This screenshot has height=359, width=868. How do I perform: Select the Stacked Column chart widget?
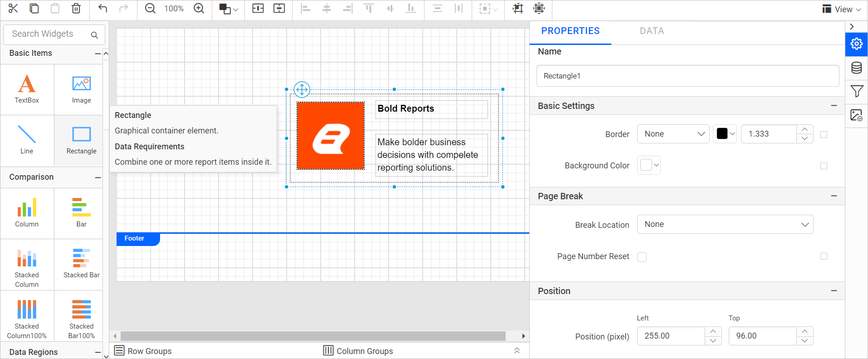click(27, 265)
